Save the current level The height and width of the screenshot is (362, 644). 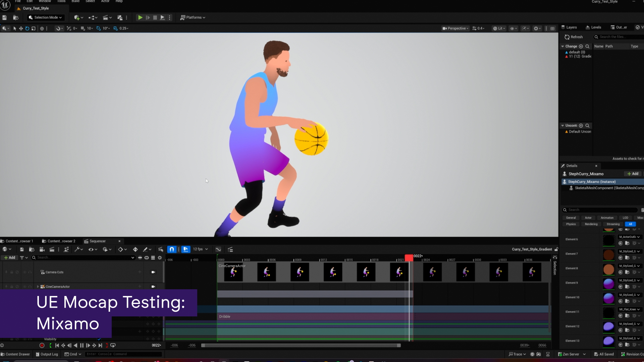tap(5, 17)
